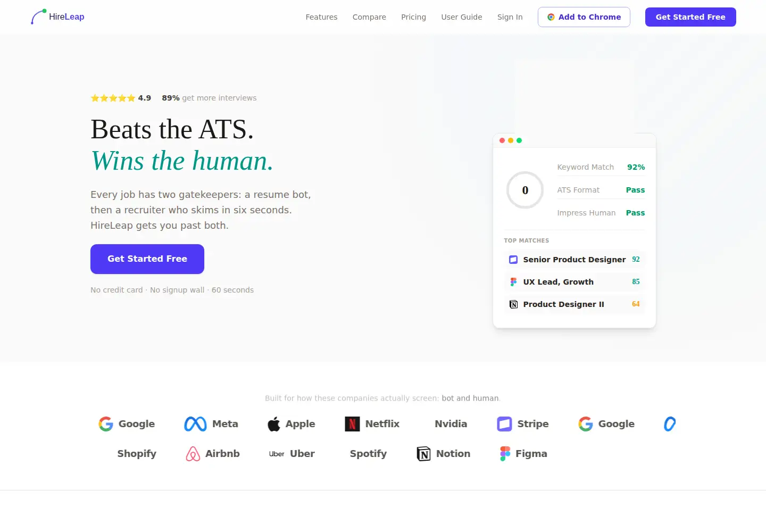Select the Product Designer II match row

(x=574, y=304)
